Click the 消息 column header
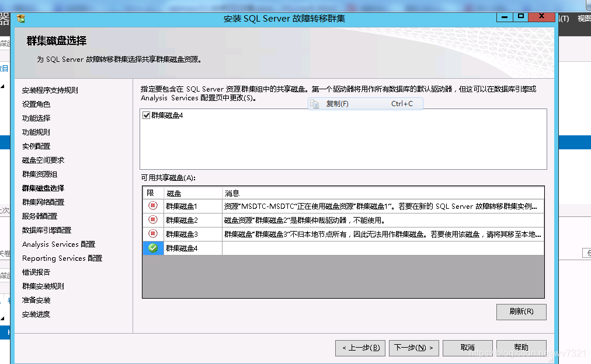Image resolution: width=591 pixels, height=364 pixels. 383,193
